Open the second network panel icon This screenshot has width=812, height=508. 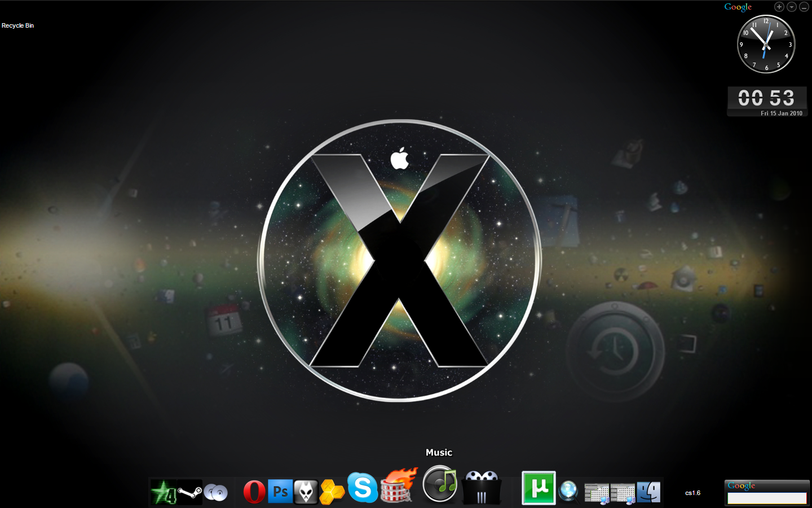(x=623, y=493)
